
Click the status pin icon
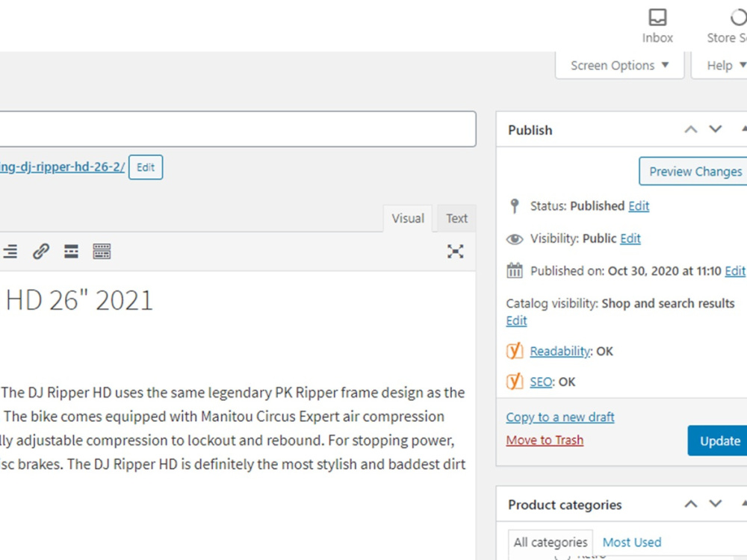[515, 206]
